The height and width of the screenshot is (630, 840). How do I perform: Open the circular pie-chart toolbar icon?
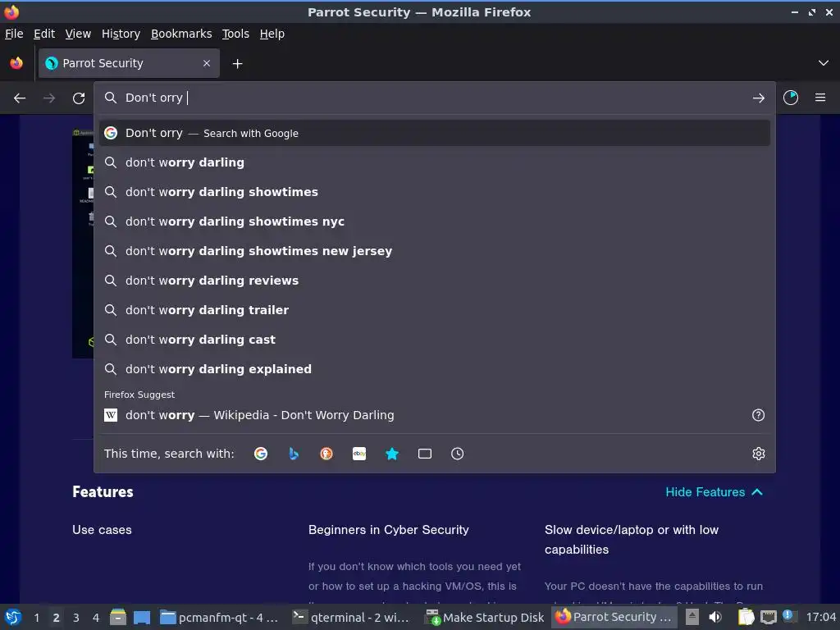(x=791, y=98)
